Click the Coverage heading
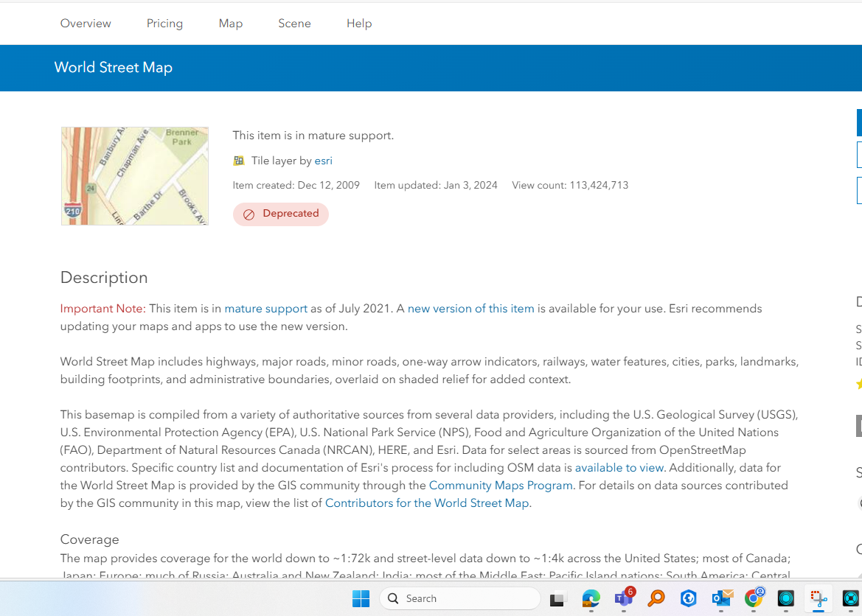Image resolution: width=862 pixels, height=616 pixels. click(x=90, y=539)
